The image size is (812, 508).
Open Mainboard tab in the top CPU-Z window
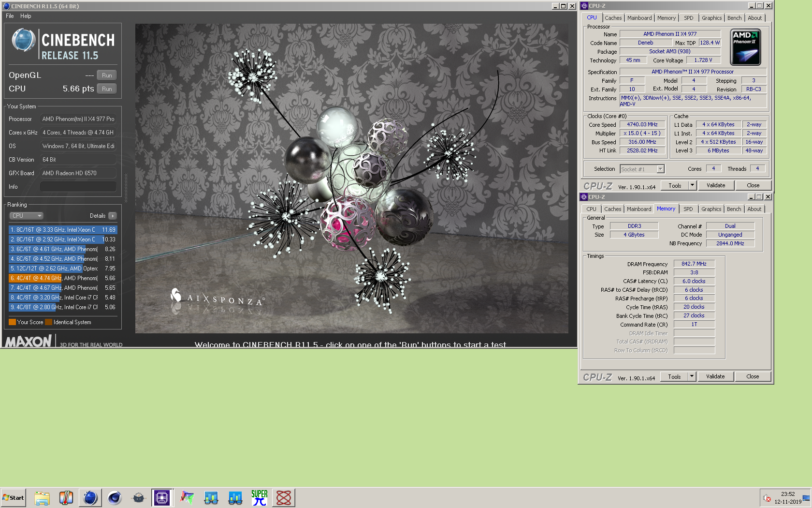click(x=639, y=18)
